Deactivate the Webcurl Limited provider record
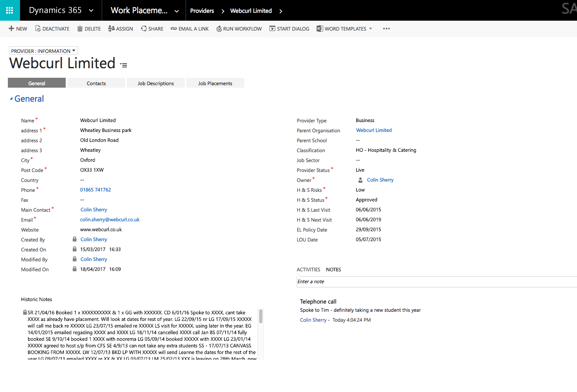This screenshot has height=392, width=577. (52, 29)
